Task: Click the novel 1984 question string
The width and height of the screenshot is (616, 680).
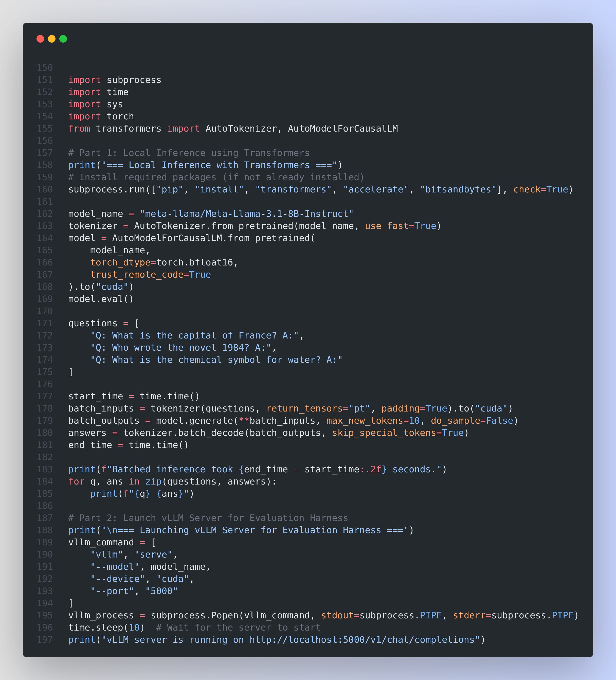Action: pos(180,347)
